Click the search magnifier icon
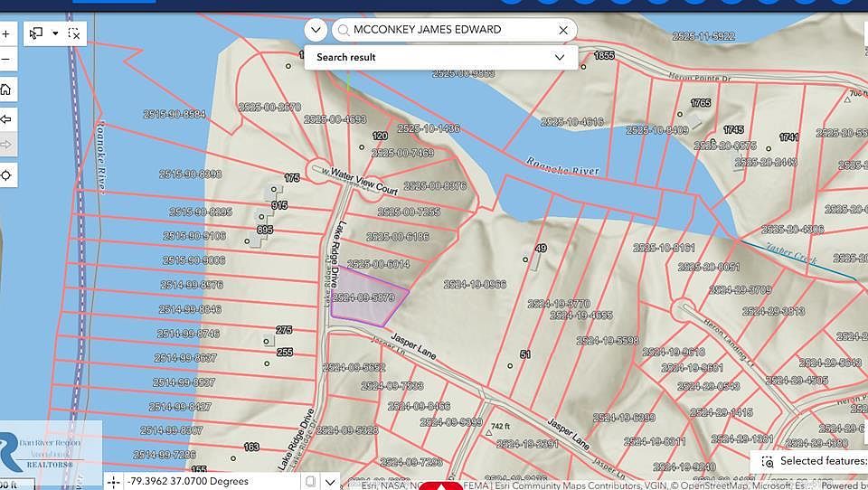The image size is (868, 490). (344, 30)
